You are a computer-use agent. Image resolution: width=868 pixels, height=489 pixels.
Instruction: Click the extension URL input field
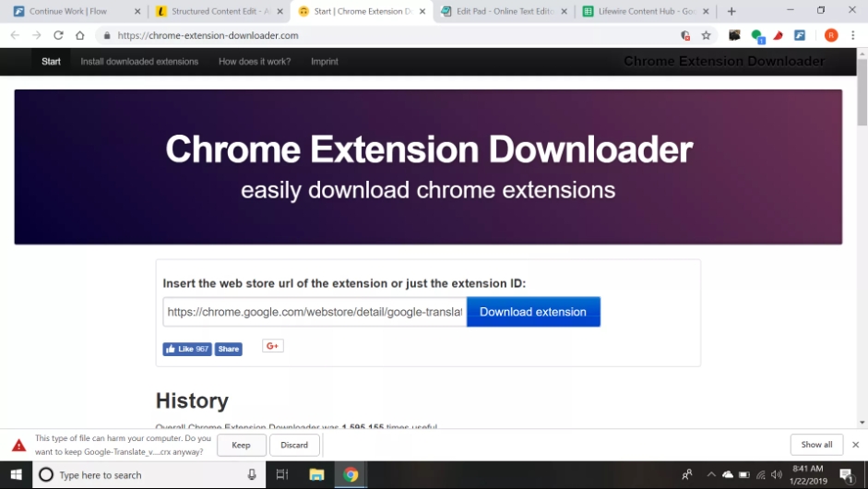pyautogui.click(x=315, y=312)
